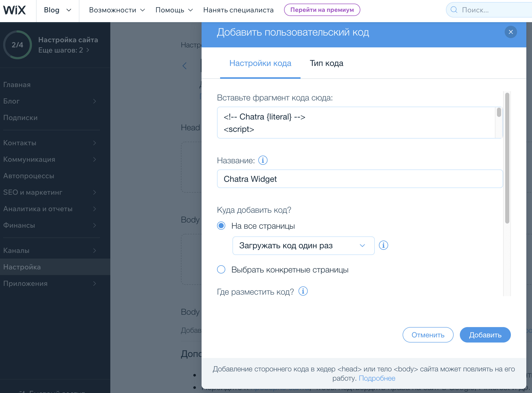532x393 pixels.
Task: Click the back arrow behind dialog
Action: pyautogui.click(x=185, y=66)
